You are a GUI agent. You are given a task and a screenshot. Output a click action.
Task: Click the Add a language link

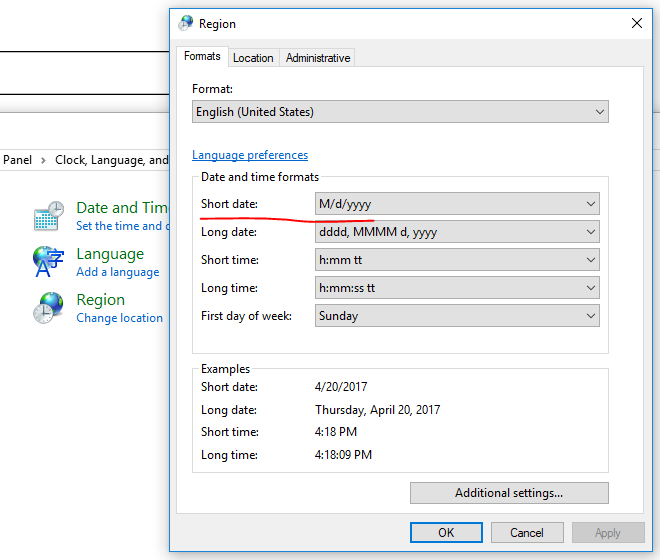click(118, 272)
